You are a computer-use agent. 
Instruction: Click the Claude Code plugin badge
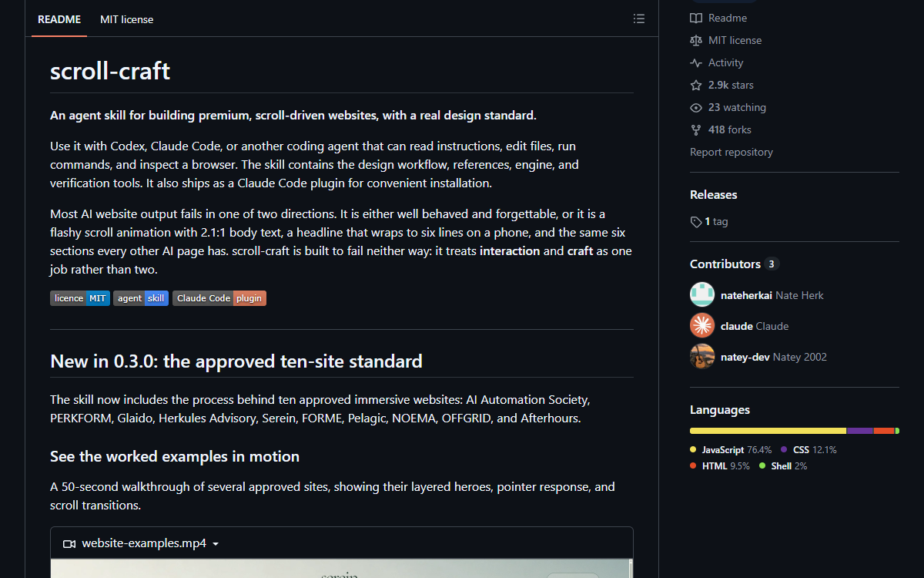219,298
